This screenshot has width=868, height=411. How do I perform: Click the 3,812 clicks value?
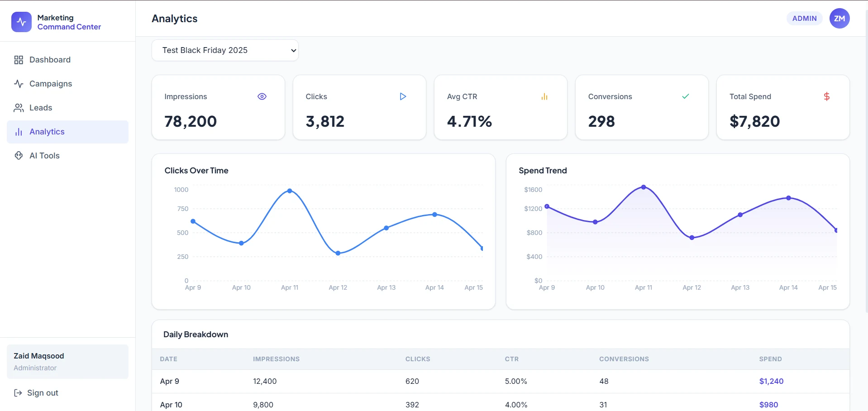click(325, 121)
